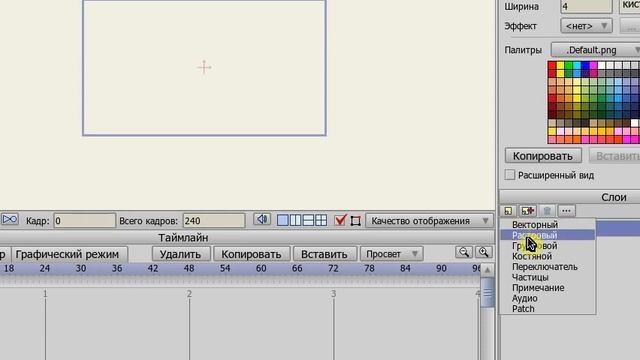Screen dimensions: 640x360
Task: Click the duplicate layer icon in Слои
Action: pos(528,211)
